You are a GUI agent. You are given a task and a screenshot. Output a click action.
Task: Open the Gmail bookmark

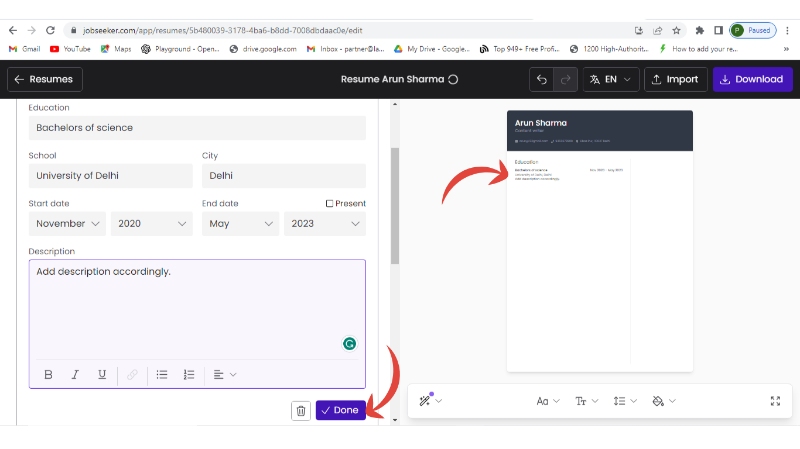pyautogui.click(x=24, y=48)
